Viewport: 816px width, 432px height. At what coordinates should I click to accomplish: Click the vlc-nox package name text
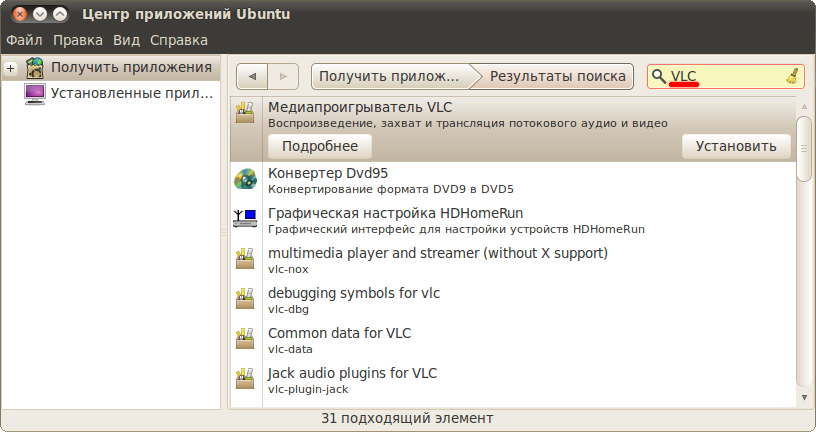[x=288, y=270]
